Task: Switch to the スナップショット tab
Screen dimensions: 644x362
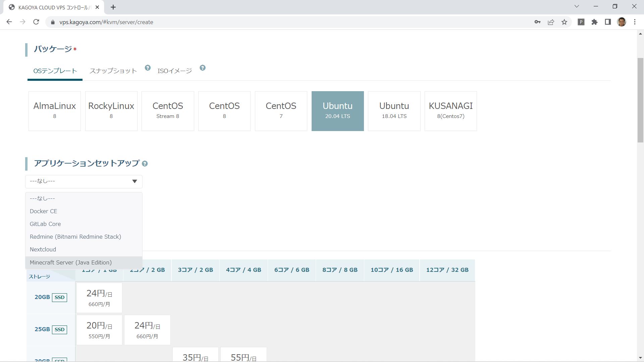Action: tap(113, 71)
